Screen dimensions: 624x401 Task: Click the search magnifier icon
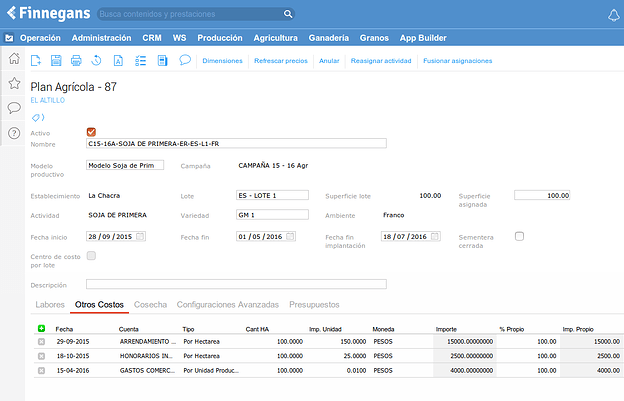(x=288, y=15)
